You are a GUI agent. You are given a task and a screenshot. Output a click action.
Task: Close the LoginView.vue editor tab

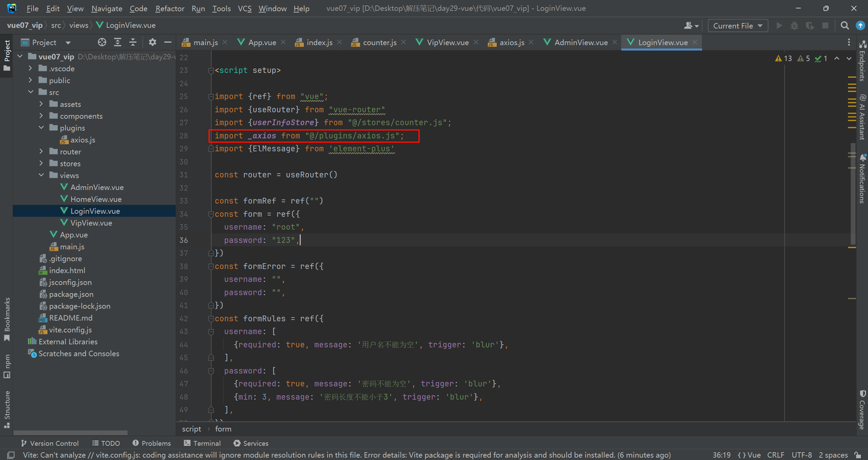coord(694,42)
